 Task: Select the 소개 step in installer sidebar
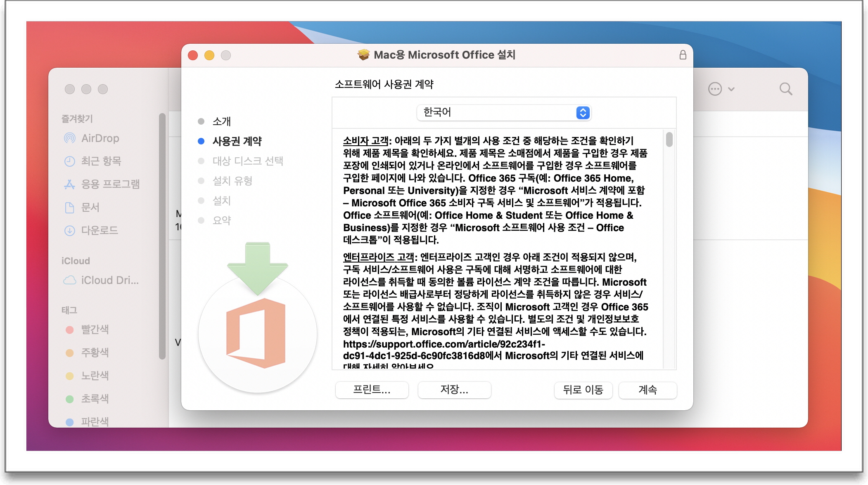point(221,121)
